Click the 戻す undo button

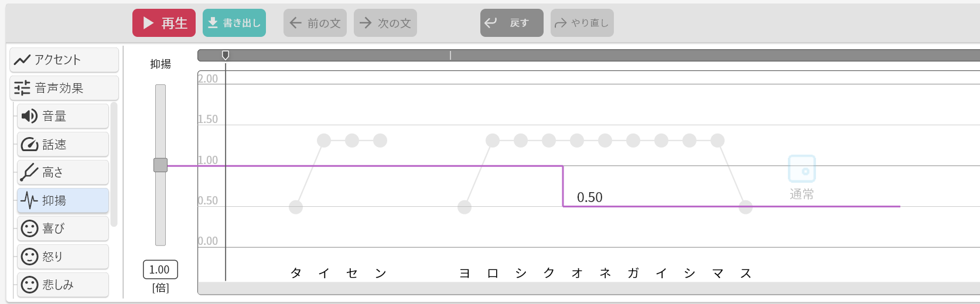[512, 23]
